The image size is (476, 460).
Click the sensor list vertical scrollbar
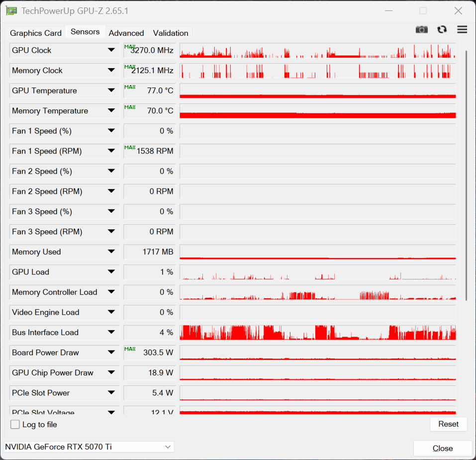[466, 176]
